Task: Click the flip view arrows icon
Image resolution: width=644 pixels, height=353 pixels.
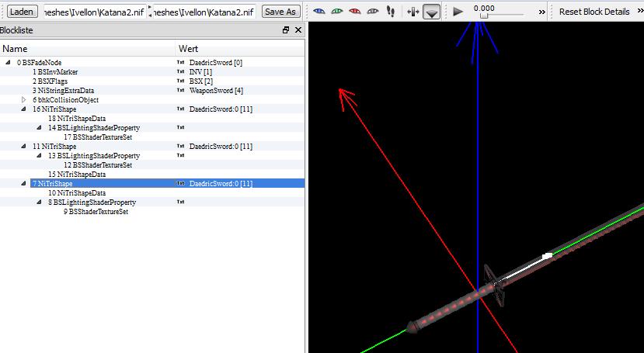Action: 413,12
